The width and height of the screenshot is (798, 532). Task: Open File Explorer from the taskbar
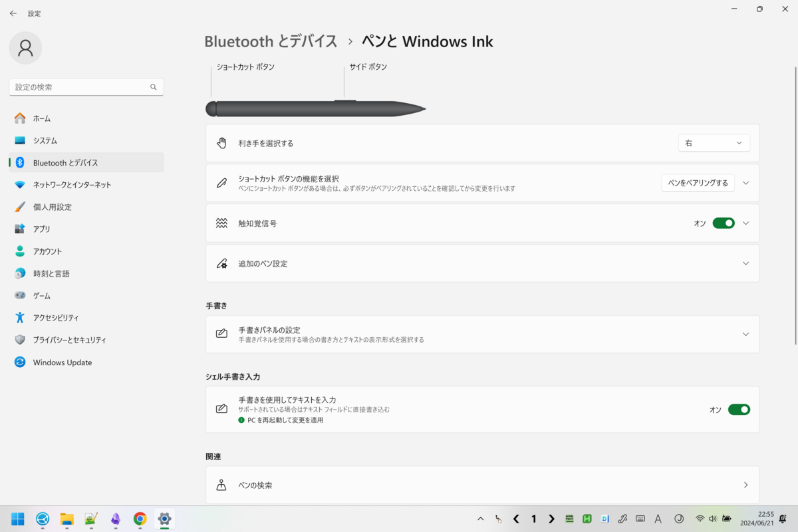[x=66, y=519]
